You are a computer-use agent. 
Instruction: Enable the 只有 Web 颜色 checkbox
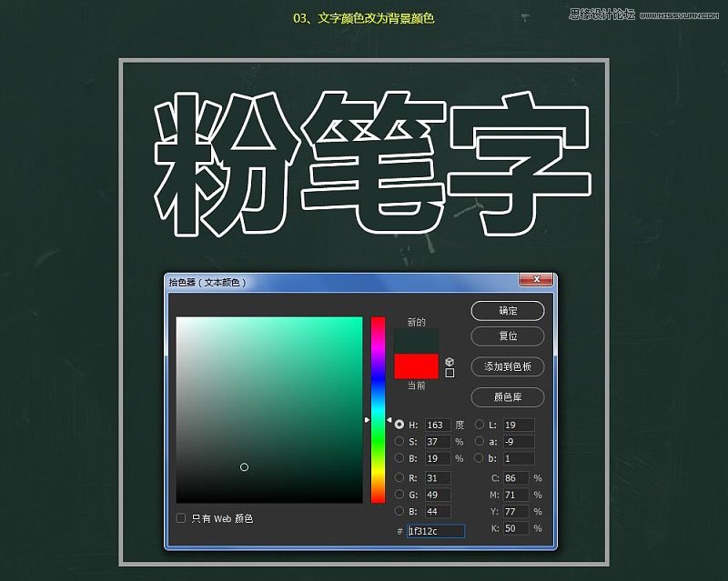tap(181, 518)
